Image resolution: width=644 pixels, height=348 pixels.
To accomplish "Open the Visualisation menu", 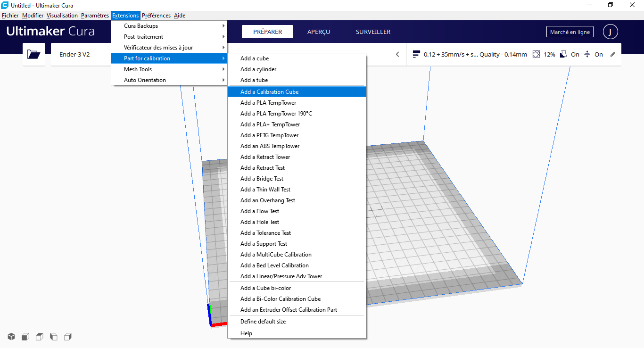I will pos(62,16).
